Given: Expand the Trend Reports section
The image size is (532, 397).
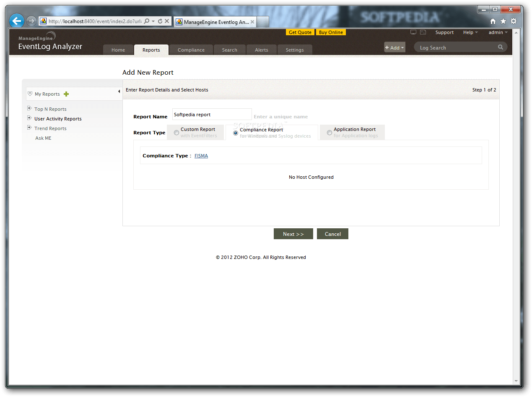Looking at the screenshot, I should 29,128.
